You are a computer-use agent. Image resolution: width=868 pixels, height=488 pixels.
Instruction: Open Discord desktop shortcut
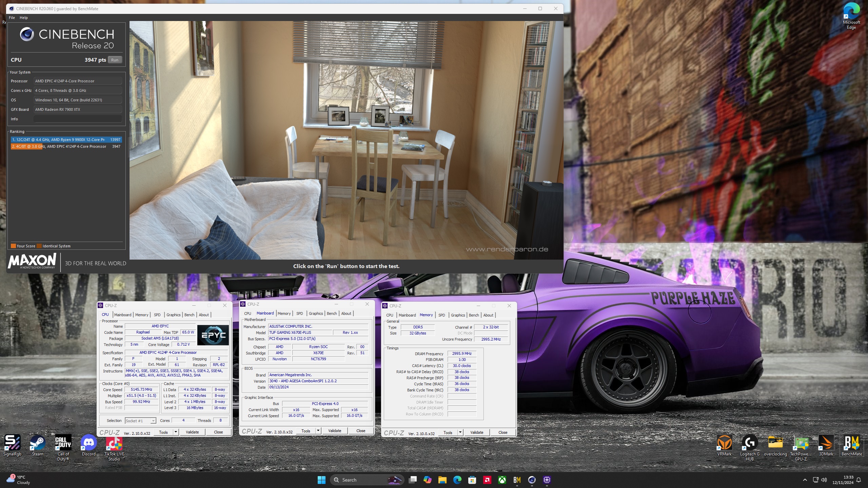[89, 446]
